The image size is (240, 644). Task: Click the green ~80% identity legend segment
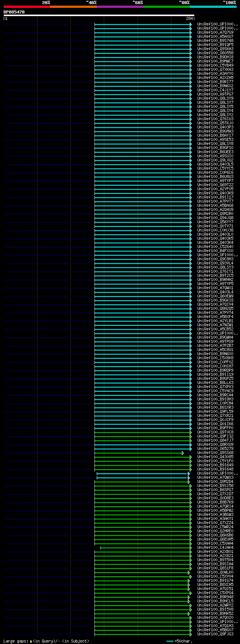(166, 7)
